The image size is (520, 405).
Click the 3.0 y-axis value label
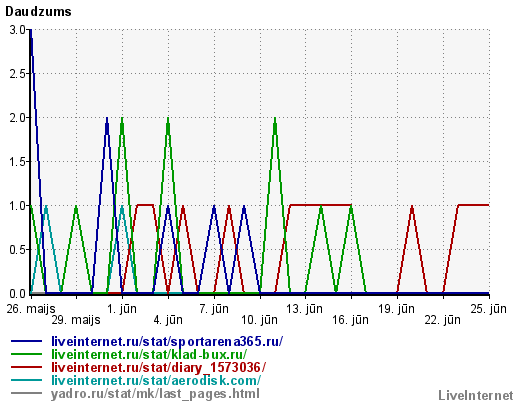(x=17, y=30)
